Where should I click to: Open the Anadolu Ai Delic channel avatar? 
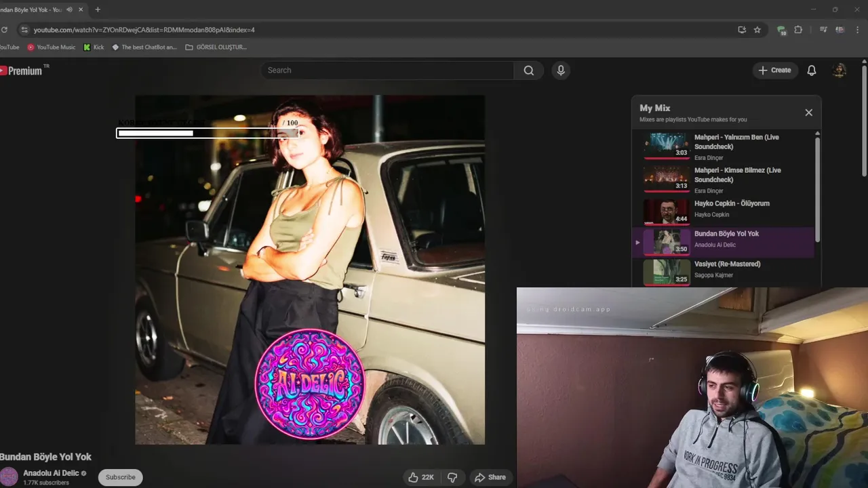[x=9, y=476]
